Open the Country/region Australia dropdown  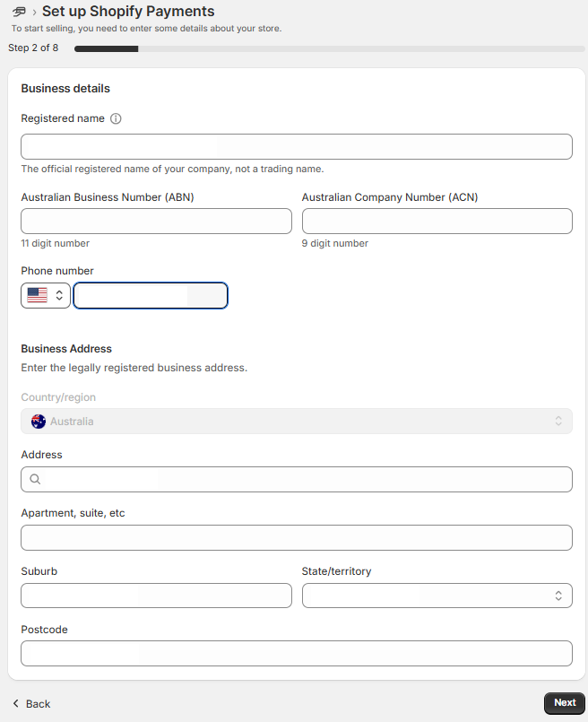(297, 422)
